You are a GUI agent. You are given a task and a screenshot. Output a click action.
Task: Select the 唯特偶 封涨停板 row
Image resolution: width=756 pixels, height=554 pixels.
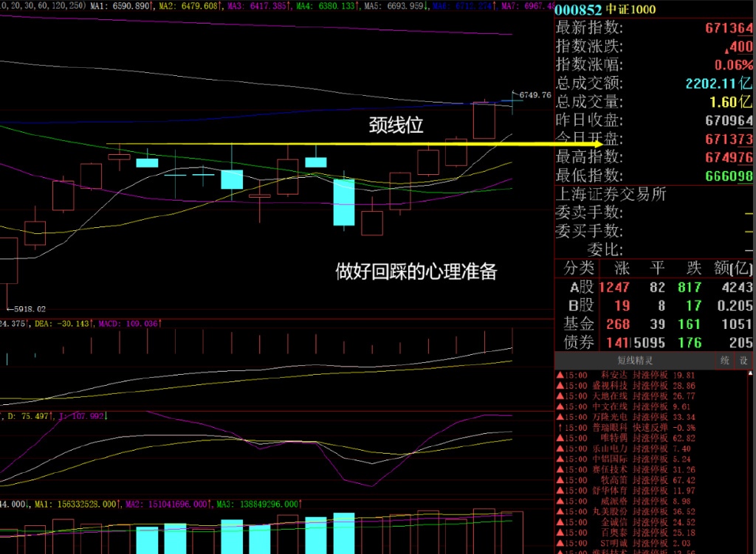626,438
